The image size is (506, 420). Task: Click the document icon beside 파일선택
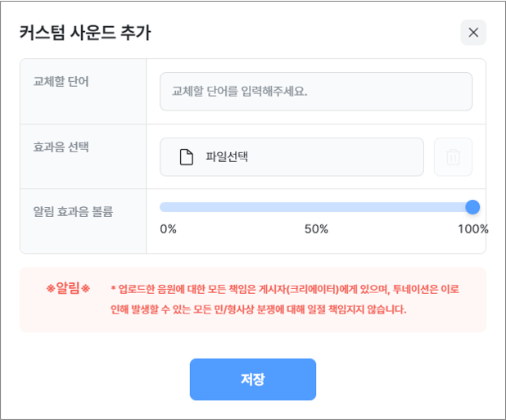point(187,157)
